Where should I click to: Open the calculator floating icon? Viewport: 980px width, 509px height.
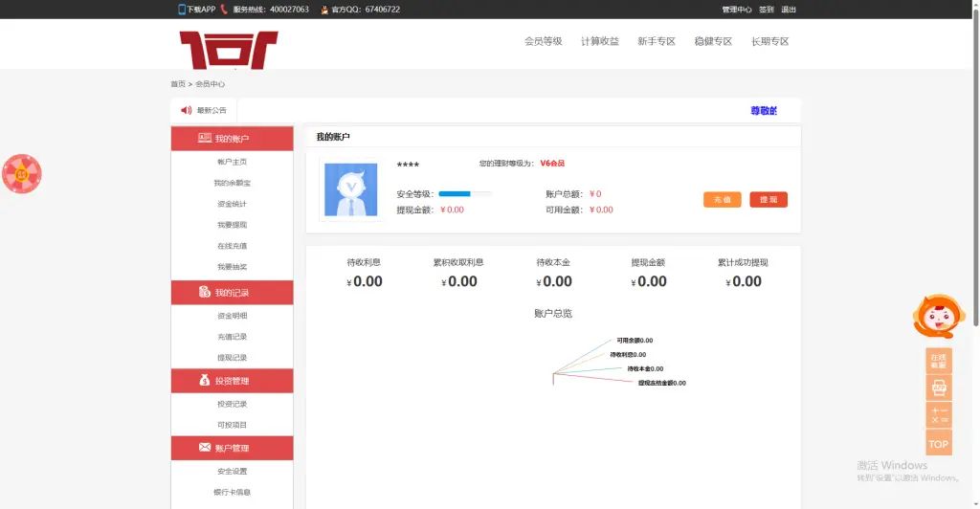pos(938,415)
